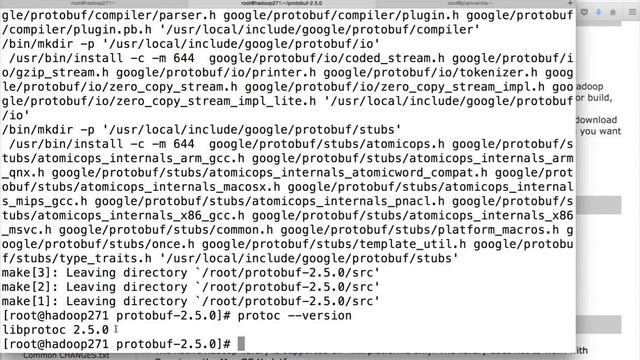Click the 'libprotoc 2.5.0' output line

click(x=56, y=330)
